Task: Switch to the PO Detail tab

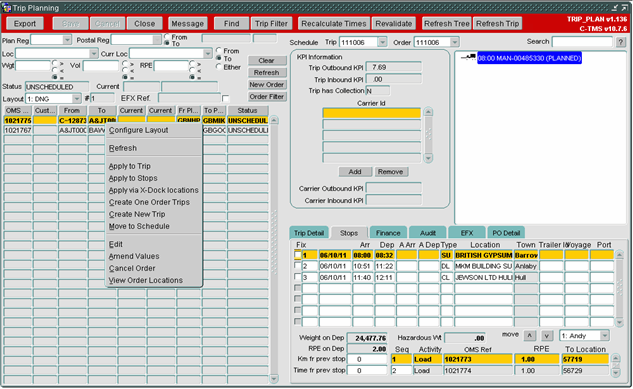Action: click(506, 233)
